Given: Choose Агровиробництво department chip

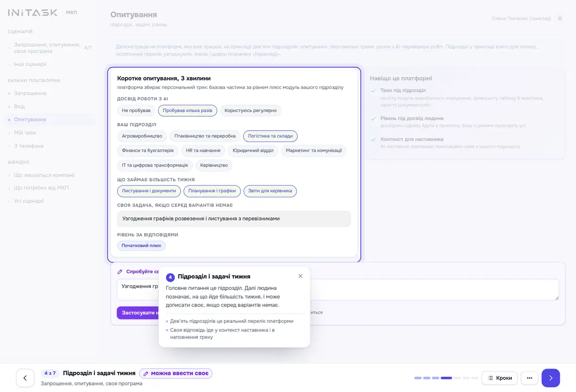Looking at the screenshot, I should [x=142, y=136].
